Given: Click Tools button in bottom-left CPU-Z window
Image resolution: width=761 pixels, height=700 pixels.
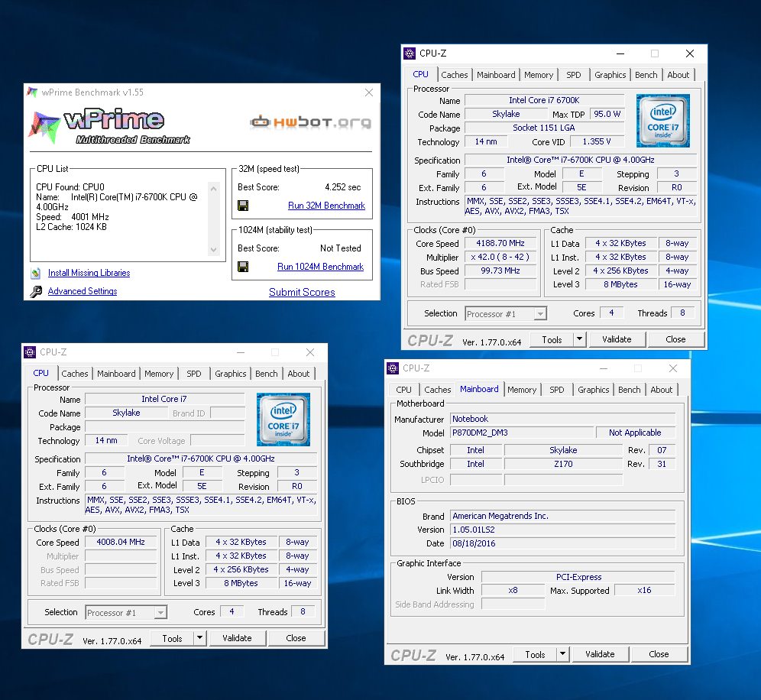Looking at the screenshot, I should pos(172,638).
